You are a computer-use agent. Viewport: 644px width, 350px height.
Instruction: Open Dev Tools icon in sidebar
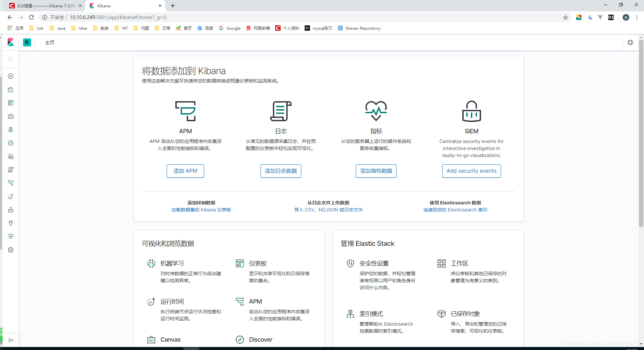point(11,223)
